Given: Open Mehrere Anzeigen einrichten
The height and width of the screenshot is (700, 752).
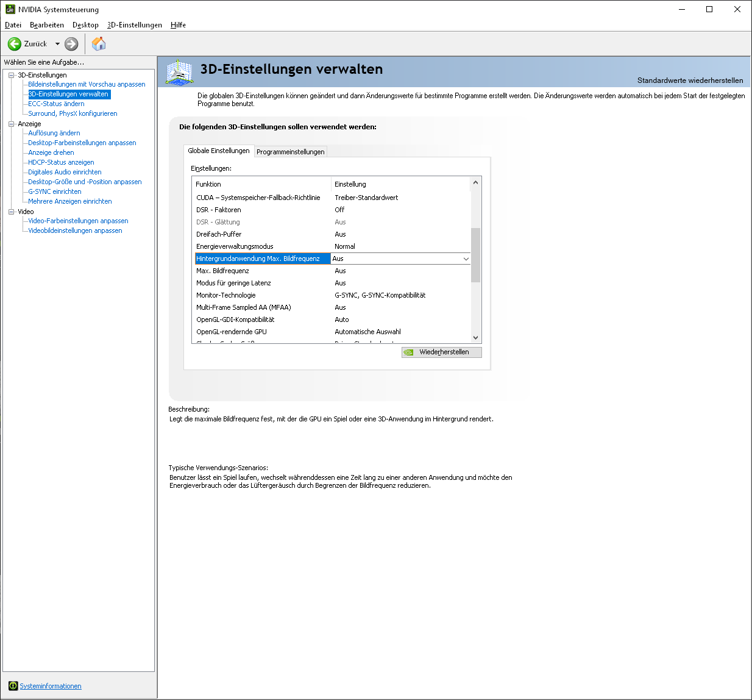Looking at the screenshot, I should (x=70, y=201).
